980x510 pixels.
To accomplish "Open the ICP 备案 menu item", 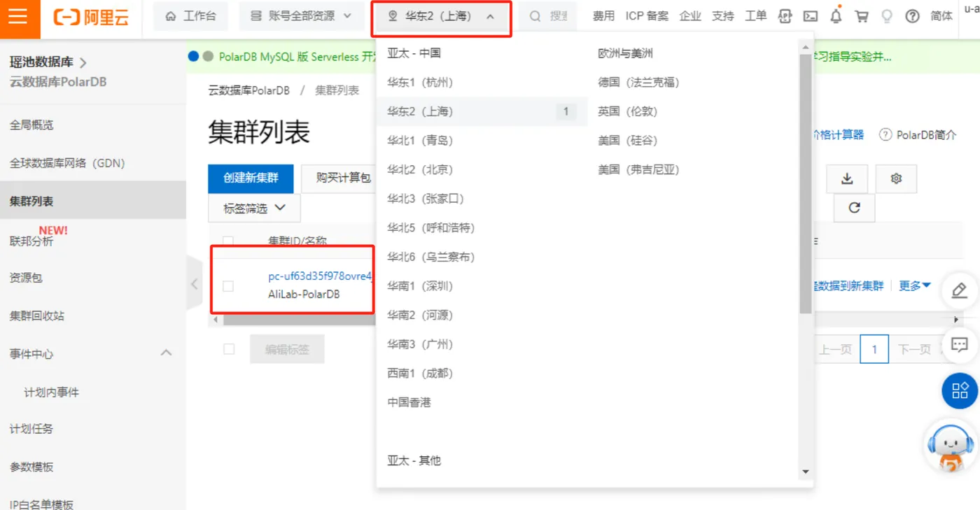I will coord(647,16).
